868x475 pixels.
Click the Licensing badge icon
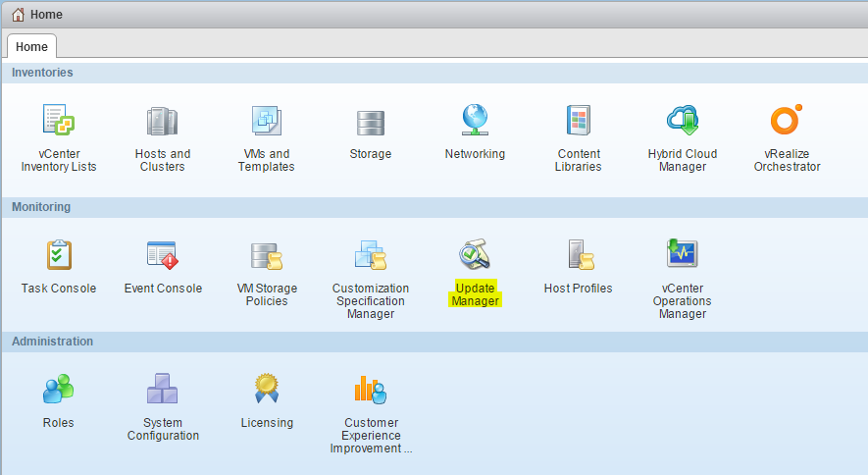[267, 390]
